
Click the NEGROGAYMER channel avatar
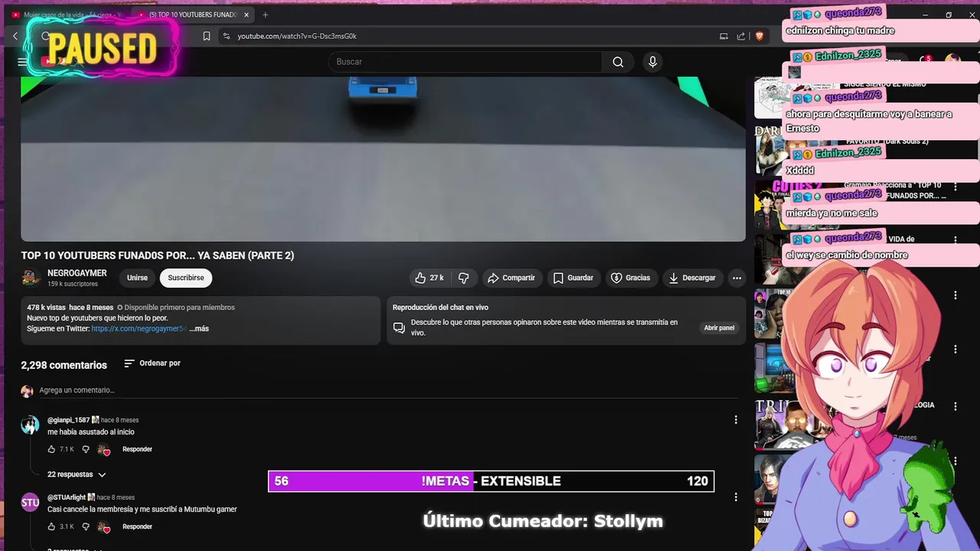pos(31,278)
